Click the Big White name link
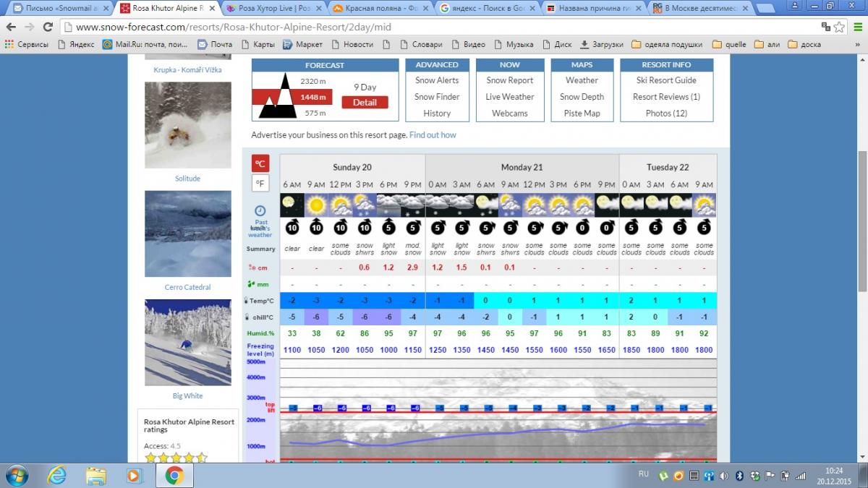This screenshot has width=868, height=488. tap(188, 396)
